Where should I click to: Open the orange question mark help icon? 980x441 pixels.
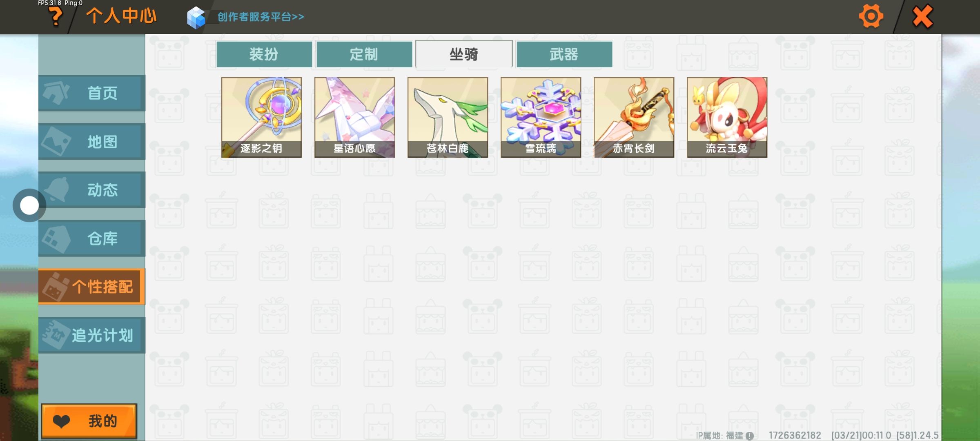coord(55,17)
